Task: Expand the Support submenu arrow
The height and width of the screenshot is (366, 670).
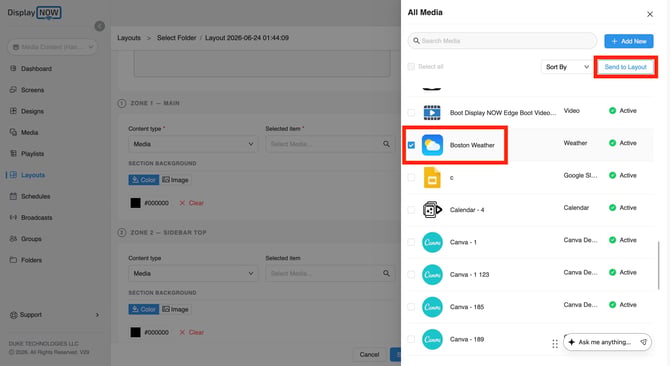Action: pyautogui.click(x=97, y=315)
